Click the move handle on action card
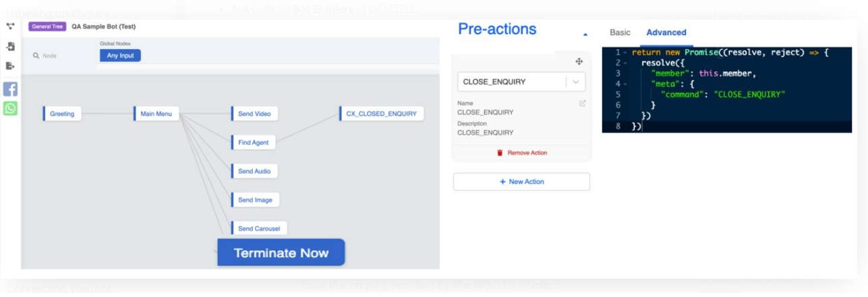The width and height of the screenshot is (868, 297). coord(579,61)
